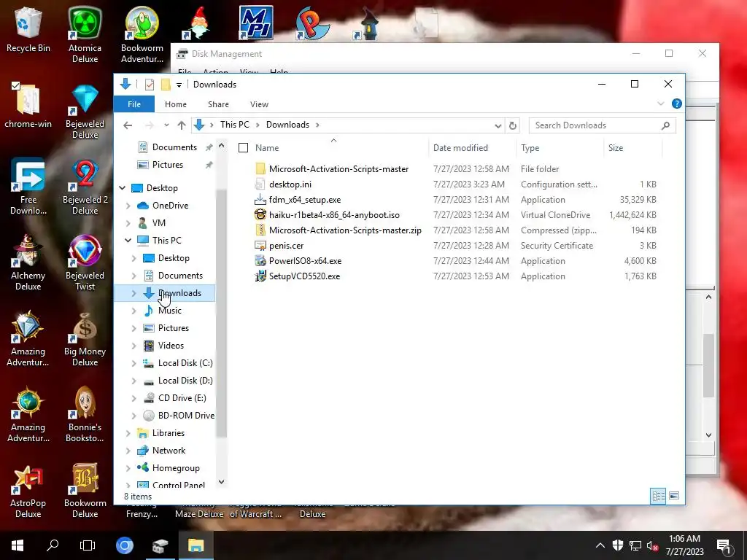The image size is (747, 560).
Task: Toggle checkbox on chrome-win desktop folder
Action: point(16,86)
